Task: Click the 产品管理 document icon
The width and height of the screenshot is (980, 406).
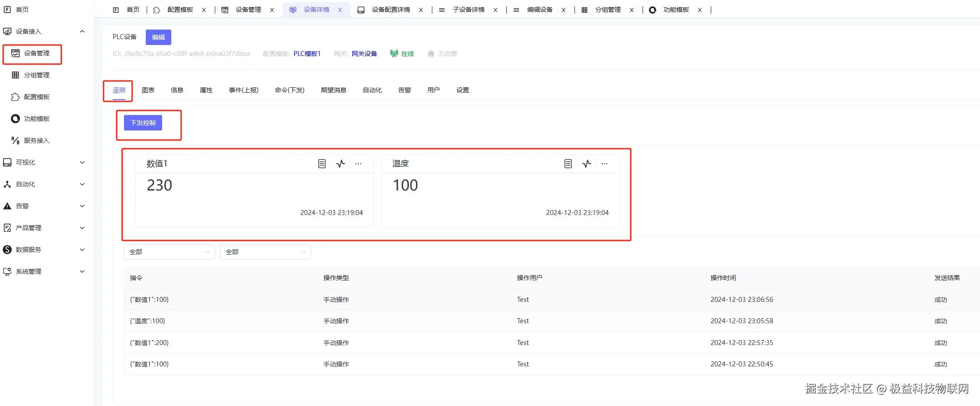Action: pos(7,228)
